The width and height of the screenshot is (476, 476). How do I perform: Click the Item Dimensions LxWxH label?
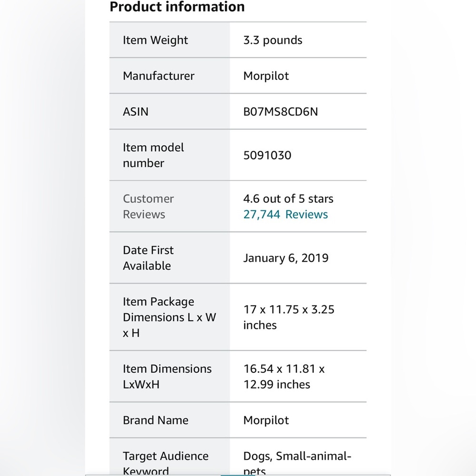click(167, 377)
